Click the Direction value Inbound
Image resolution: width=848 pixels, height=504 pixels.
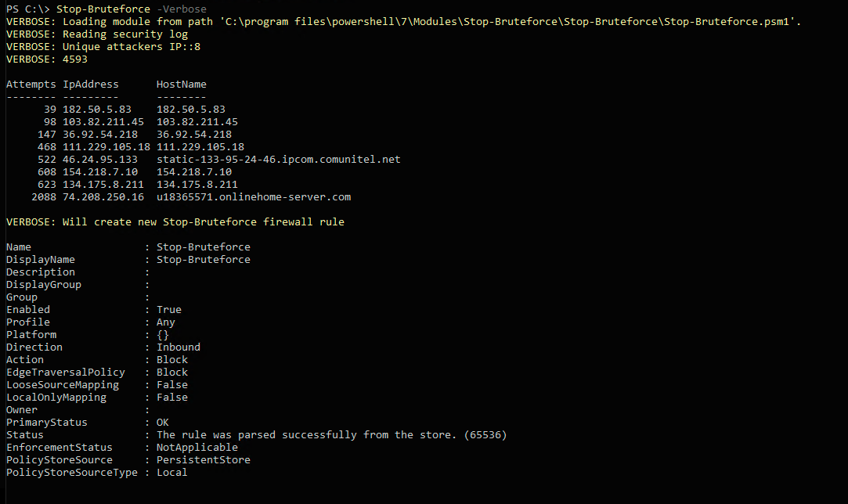click(x=179, y=347)
